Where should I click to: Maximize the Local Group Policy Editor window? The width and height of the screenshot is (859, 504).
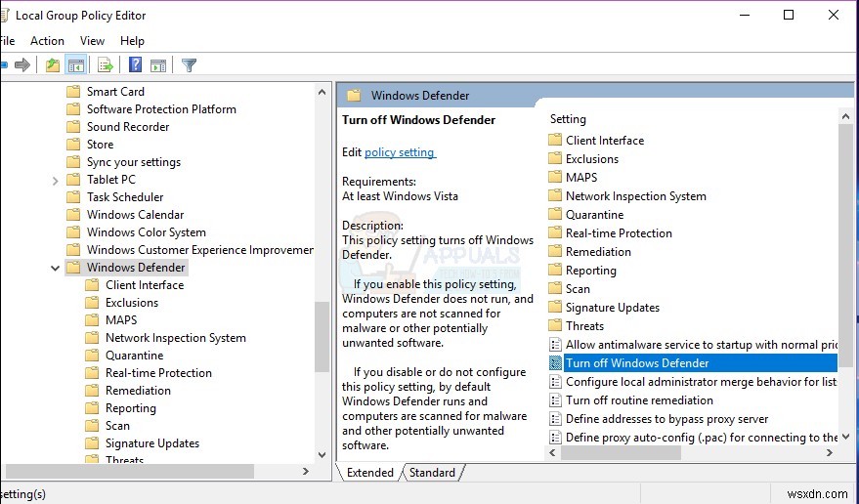pyautogui.click(x=789, y=15)
